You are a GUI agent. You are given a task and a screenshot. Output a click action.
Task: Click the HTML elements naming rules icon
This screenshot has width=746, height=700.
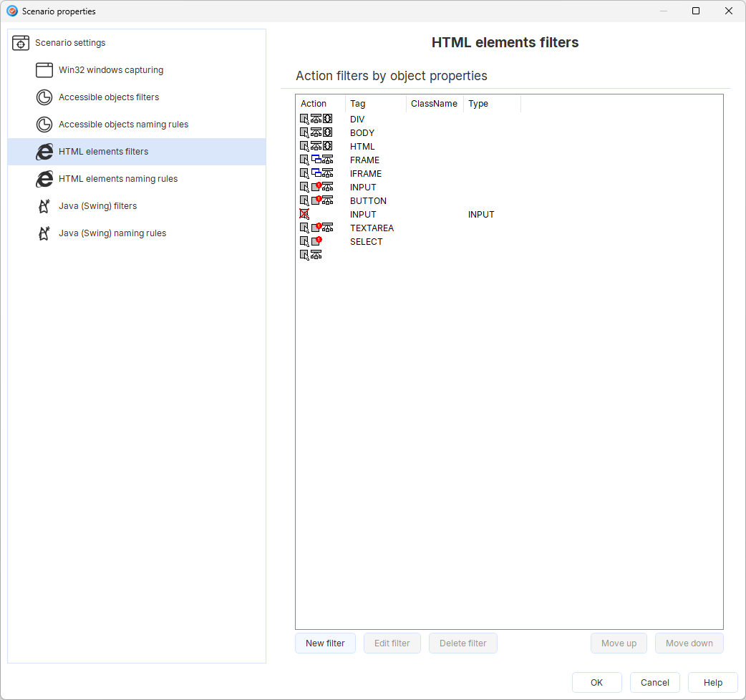pos(44,179)
